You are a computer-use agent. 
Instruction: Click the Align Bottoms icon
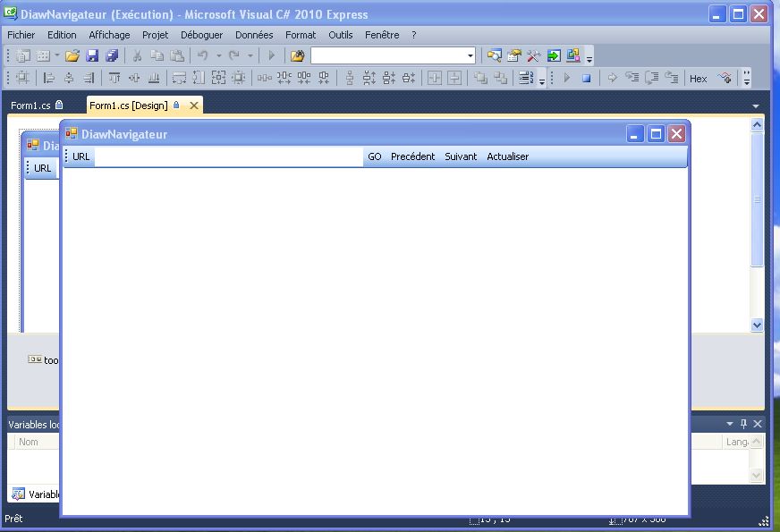coord(154,78)
